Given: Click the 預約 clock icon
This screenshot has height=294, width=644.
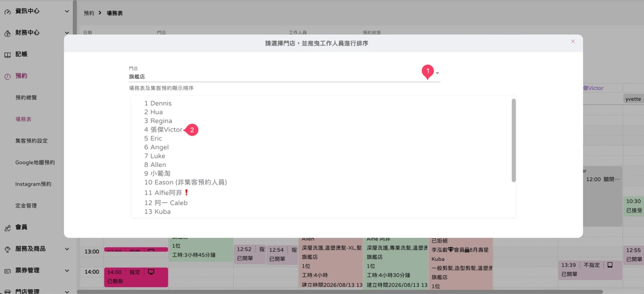Looking at the screenshot, I should [x=8, y=76].
